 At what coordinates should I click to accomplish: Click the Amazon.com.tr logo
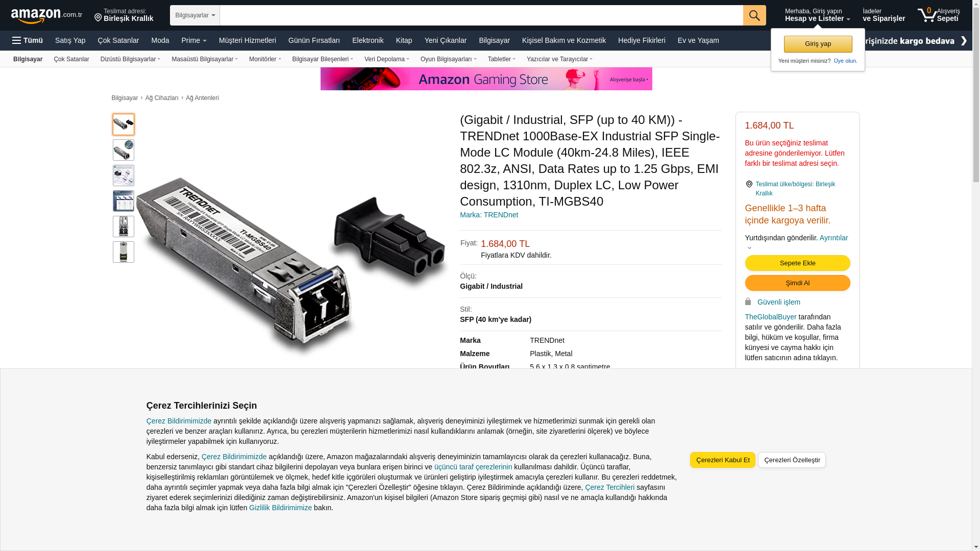click(46, 16)
